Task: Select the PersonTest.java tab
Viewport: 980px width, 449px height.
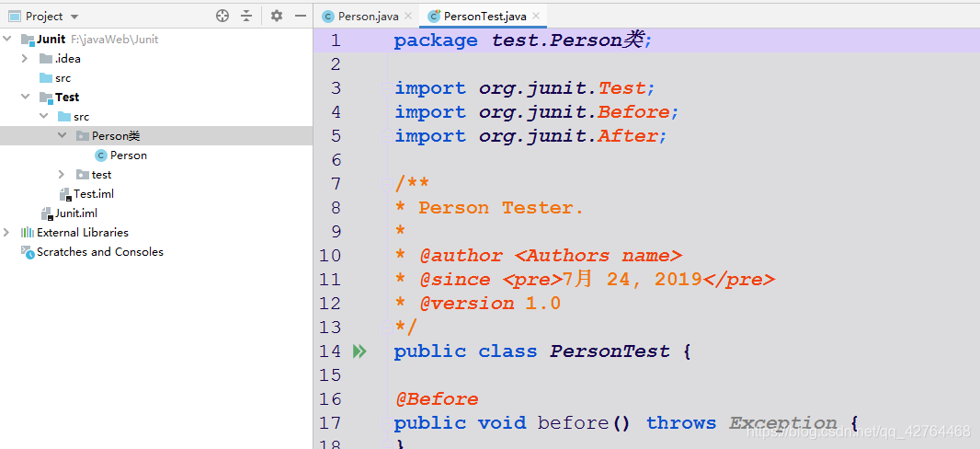Action: click(x=484, y=17)
